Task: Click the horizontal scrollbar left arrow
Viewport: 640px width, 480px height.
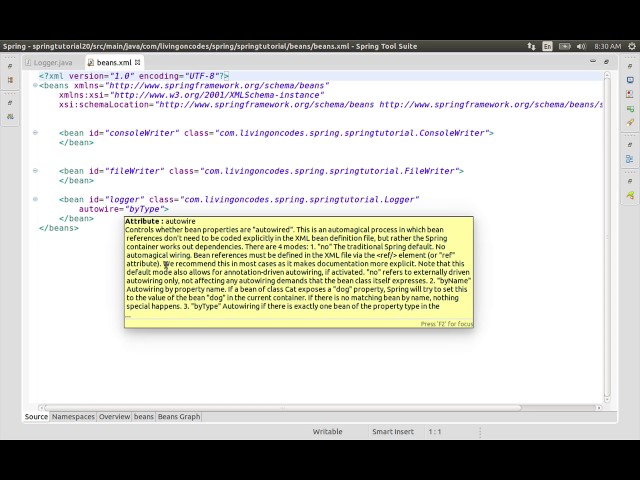Action: (41, 408)
